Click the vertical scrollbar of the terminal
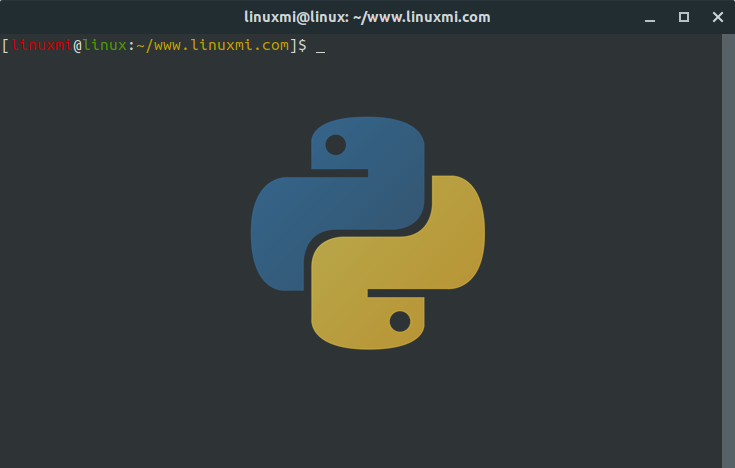This screenshot has height=468, width=735. (x=728, y=250)
